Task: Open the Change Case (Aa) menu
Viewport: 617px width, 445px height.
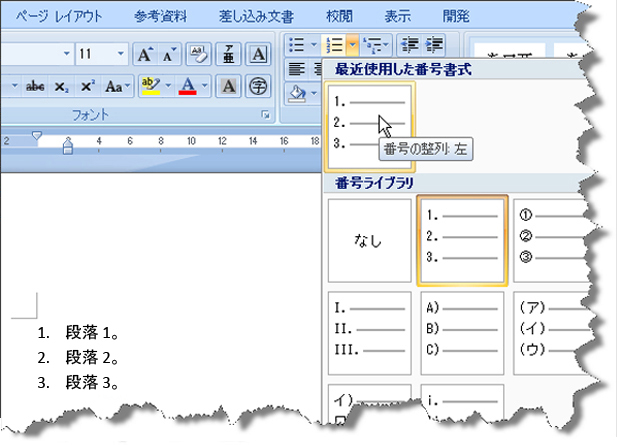Action: 117,86
